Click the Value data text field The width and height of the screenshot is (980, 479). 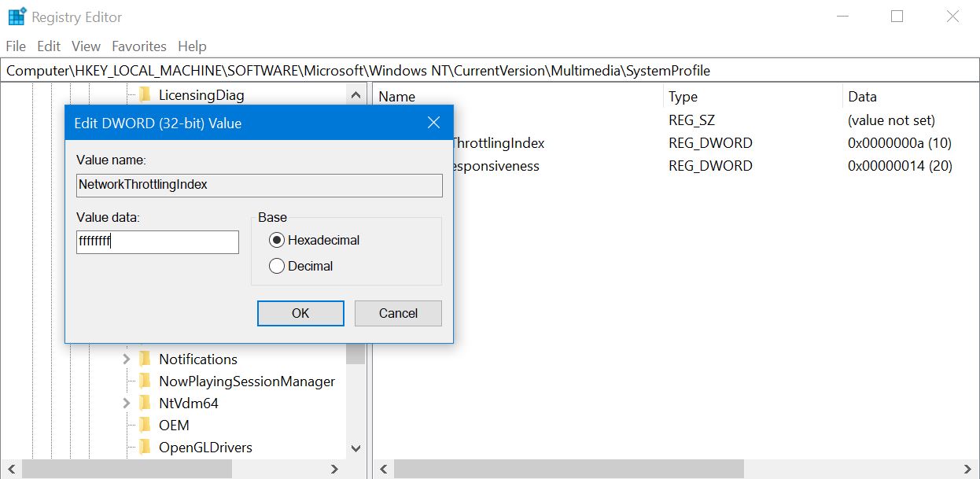(157, 242)
